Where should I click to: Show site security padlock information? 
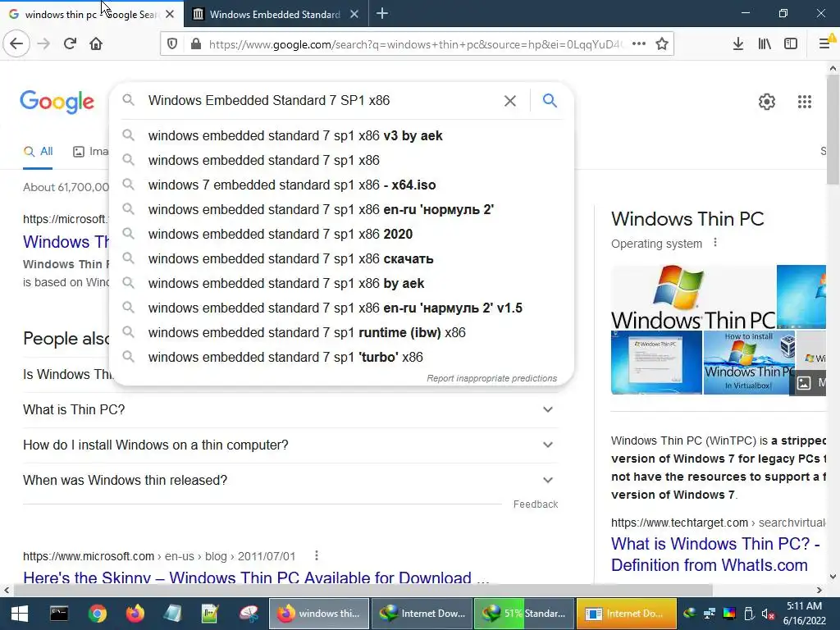click(195, 44)
